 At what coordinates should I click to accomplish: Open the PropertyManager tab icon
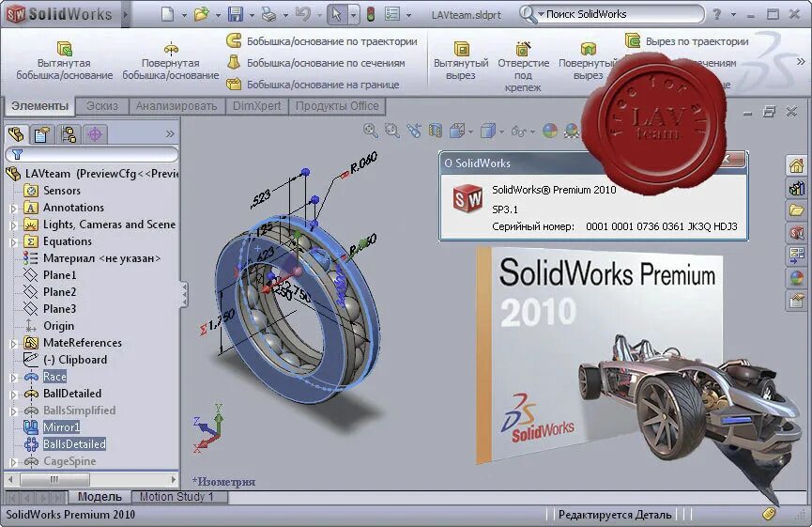click(42, 134)
